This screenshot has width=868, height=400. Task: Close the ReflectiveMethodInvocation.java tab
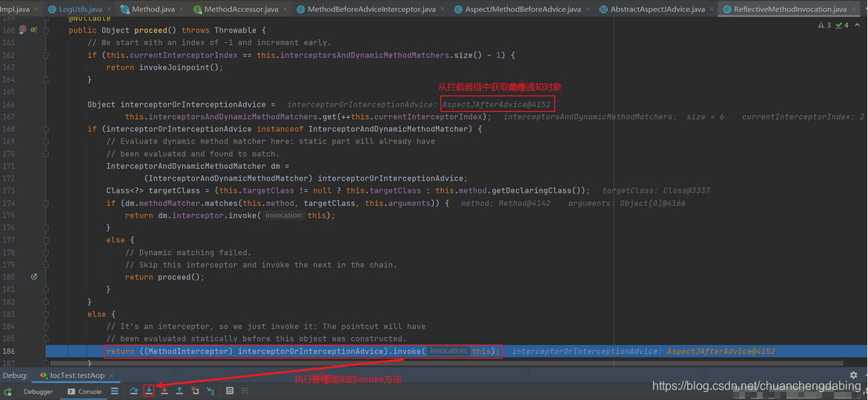click(854, 10)
